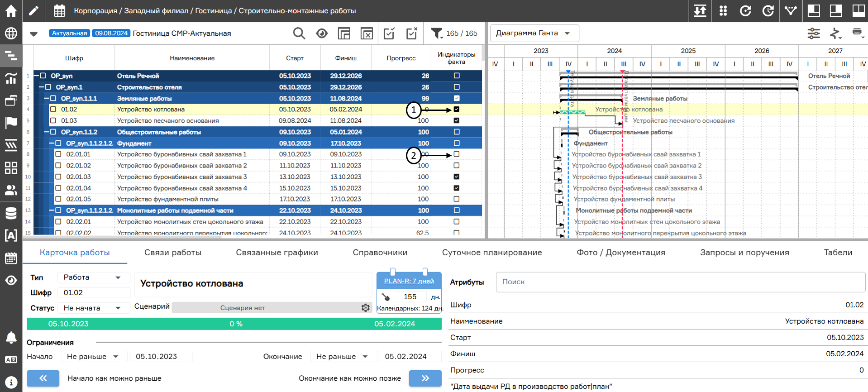Open the Фото / Документация tab

click(621, 253)
